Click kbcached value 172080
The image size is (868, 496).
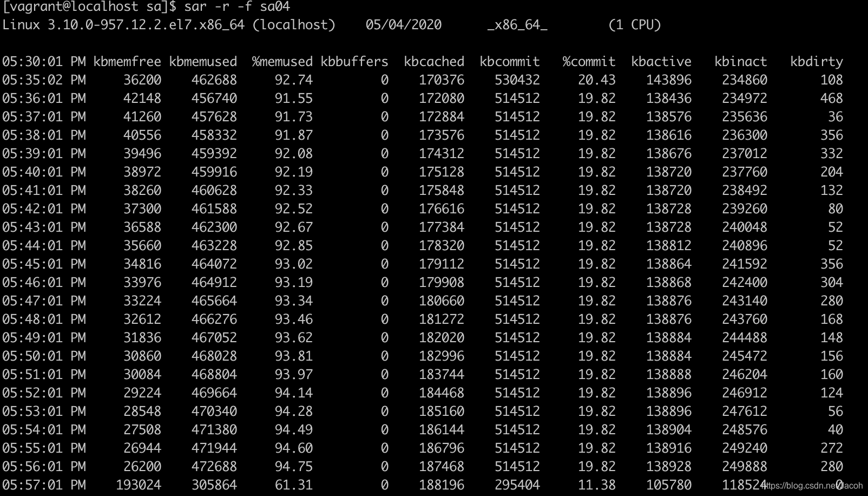point(442,99)
